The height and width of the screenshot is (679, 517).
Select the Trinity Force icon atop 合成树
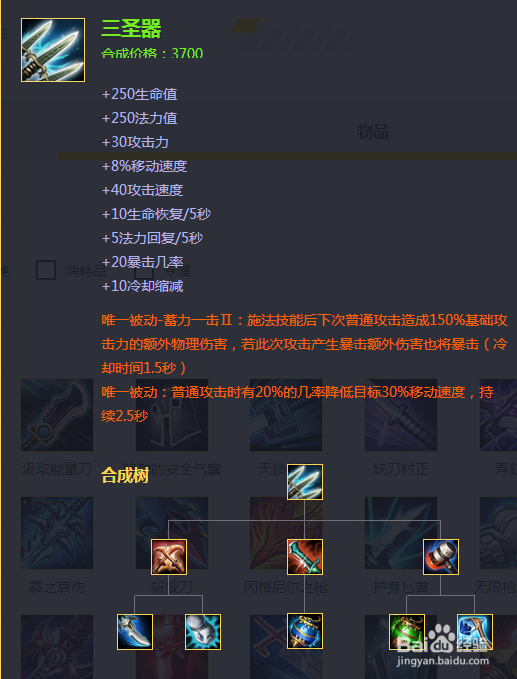point(305,482)
